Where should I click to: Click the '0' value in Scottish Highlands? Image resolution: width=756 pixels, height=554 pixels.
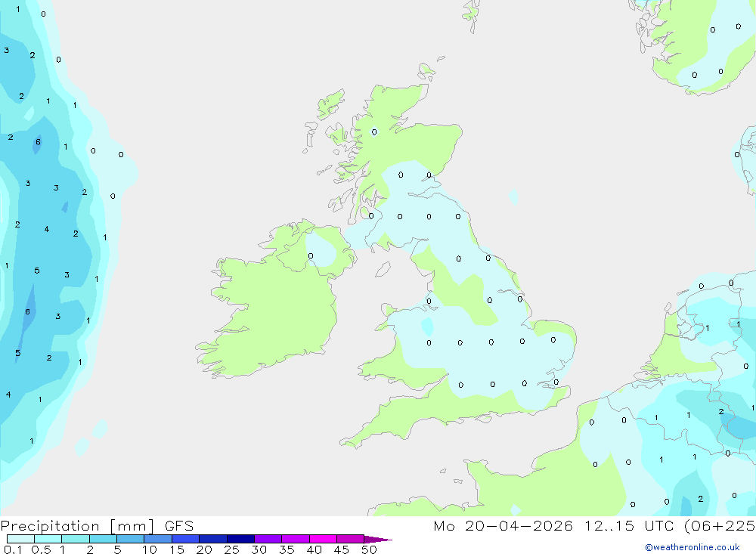click(374, 132)
